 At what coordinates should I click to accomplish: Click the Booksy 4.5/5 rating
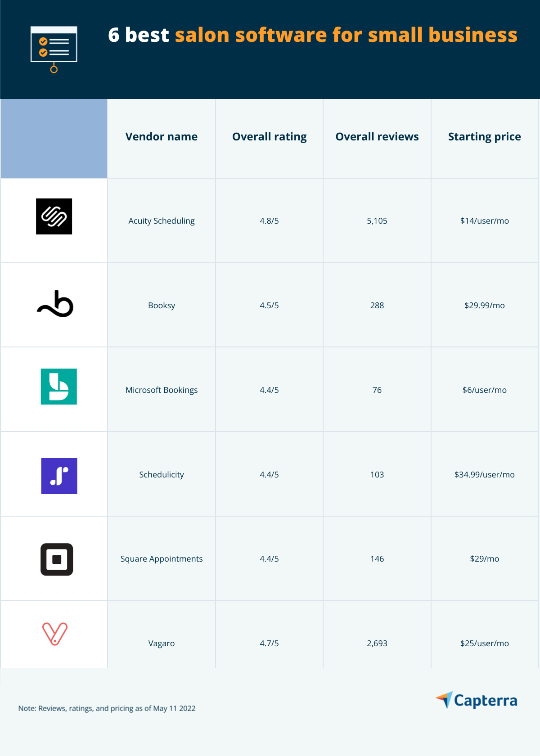[x=270, y=306]
